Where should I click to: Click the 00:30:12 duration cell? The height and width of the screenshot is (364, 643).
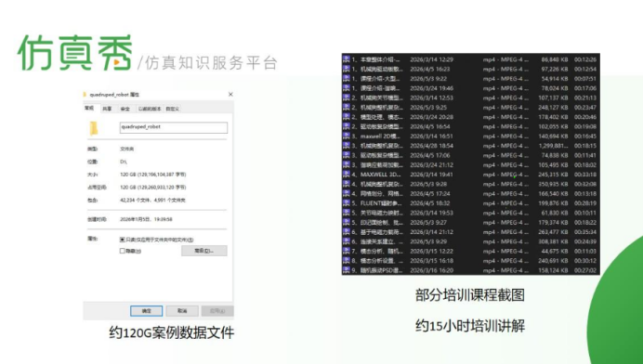(585, 261)
